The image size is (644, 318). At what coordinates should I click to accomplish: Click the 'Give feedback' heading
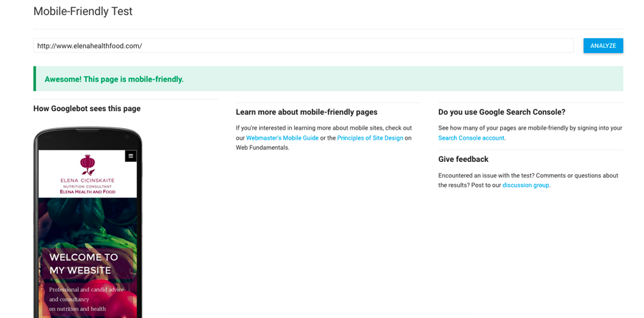point(463,160)
